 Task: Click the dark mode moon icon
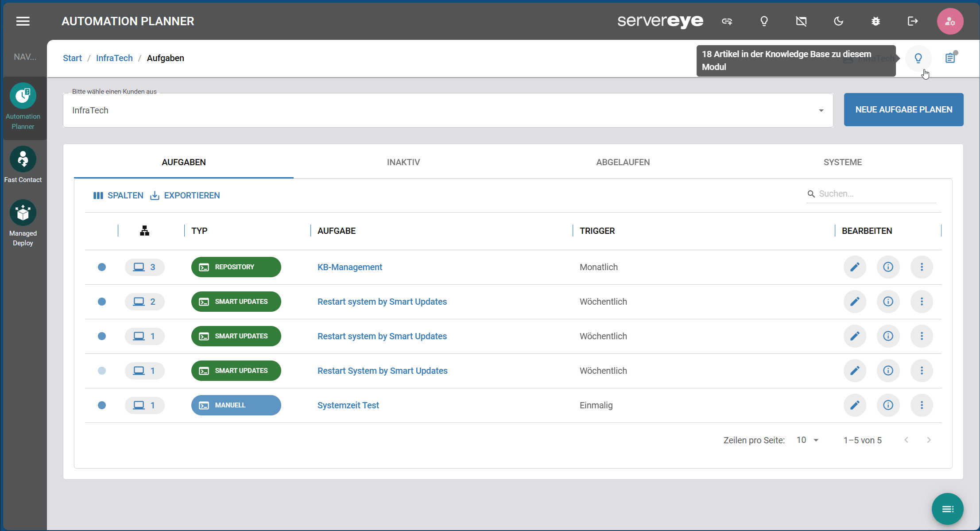pos(838,21)
